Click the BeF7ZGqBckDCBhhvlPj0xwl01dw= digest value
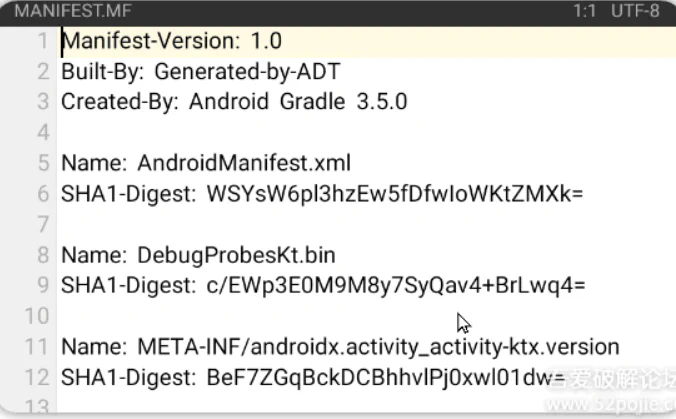Screen dimensions: 676x419 pos(386,378)
